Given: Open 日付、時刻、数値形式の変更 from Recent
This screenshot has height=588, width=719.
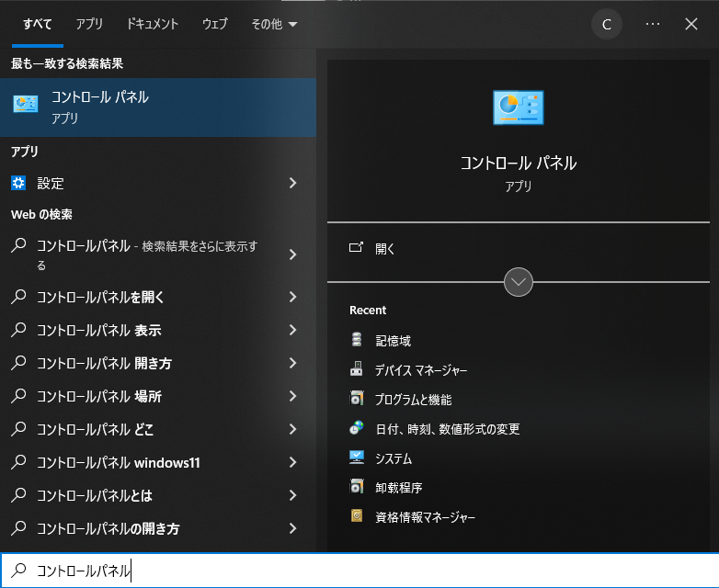Looking at the screenshot, I should coord(448,428).
